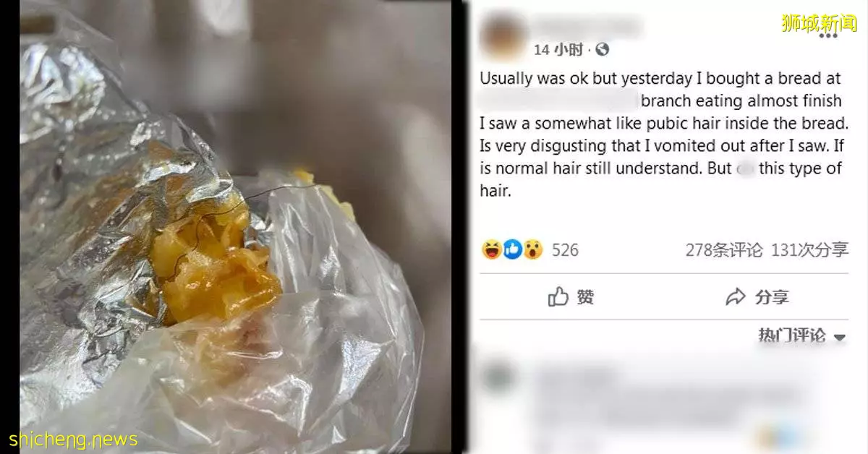Click the 526 reactions count
The image size is (868, 454).
[565, 250]
